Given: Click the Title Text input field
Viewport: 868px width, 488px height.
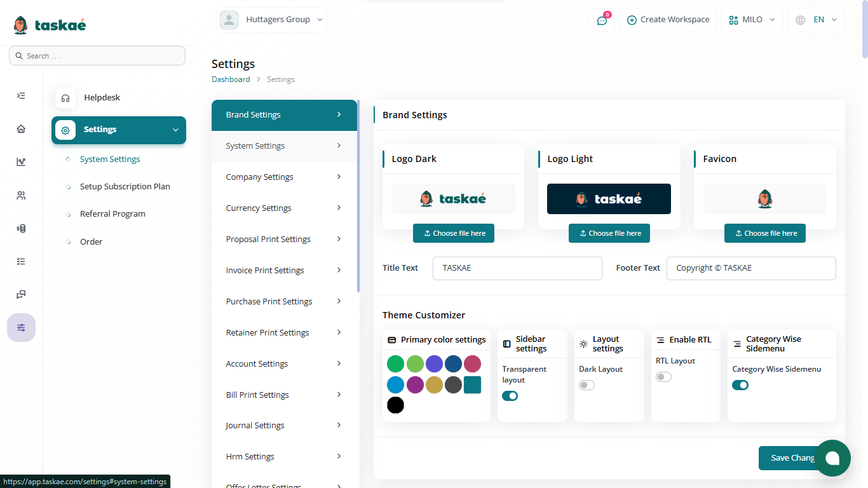Looking at the screenshot, I should [x=517, y=268].
